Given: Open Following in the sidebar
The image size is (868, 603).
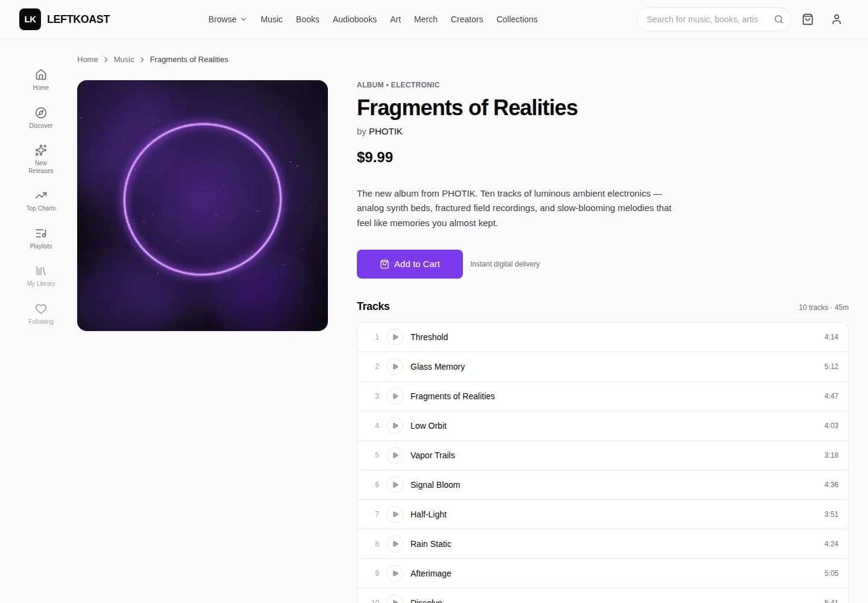Looking at the screenshot, I should (41, 314).
